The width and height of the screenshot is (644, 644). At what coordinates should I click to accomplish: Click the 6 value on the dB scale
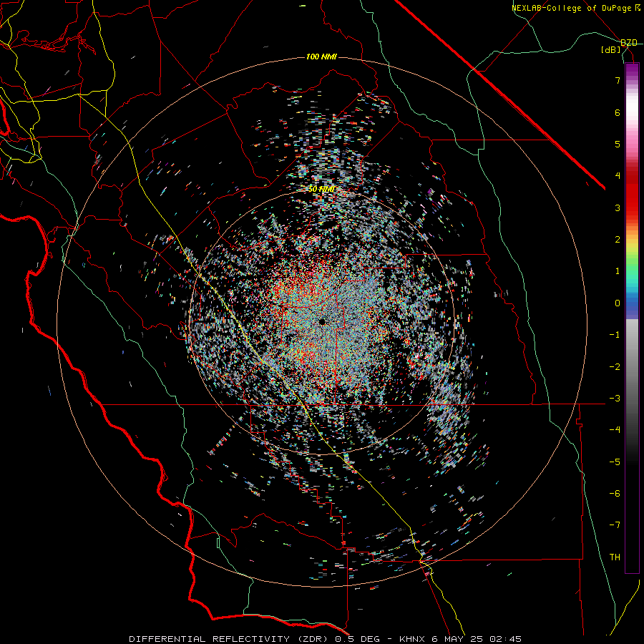(618, 112)
